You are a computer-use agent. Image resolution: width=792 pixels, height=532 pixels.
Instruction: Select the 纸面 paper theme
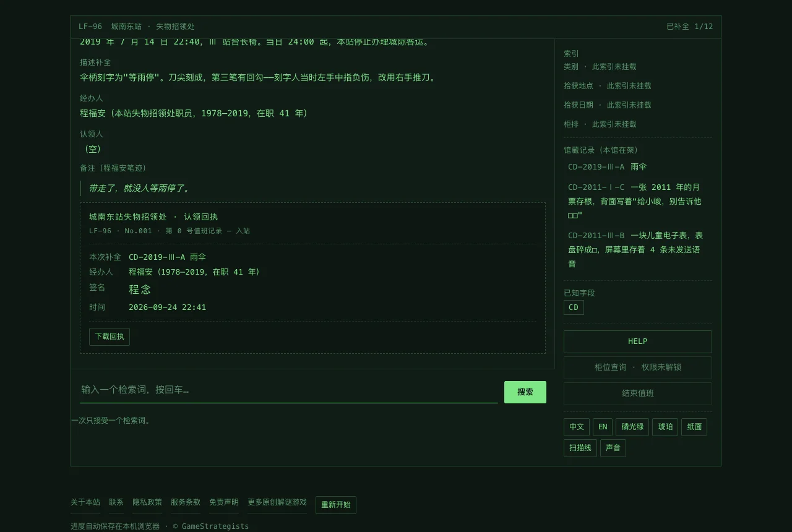pyautogui.click(x=694, y=427)
